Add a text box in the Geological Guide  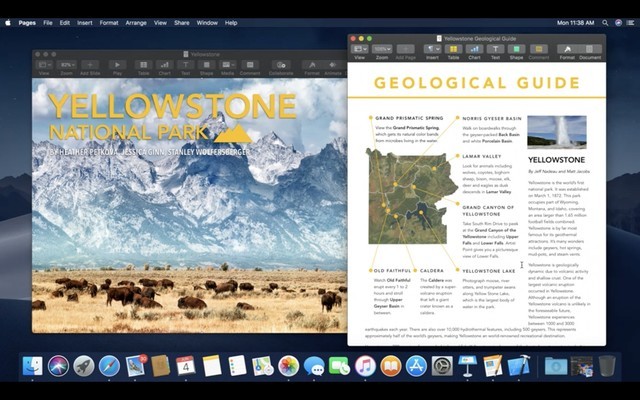[495, 49]
